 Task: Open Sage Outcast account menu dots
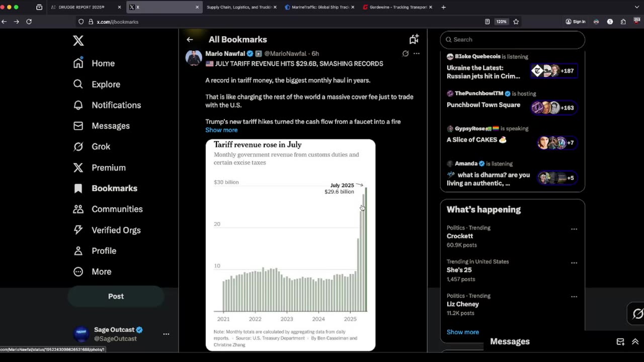click(166, 334)
